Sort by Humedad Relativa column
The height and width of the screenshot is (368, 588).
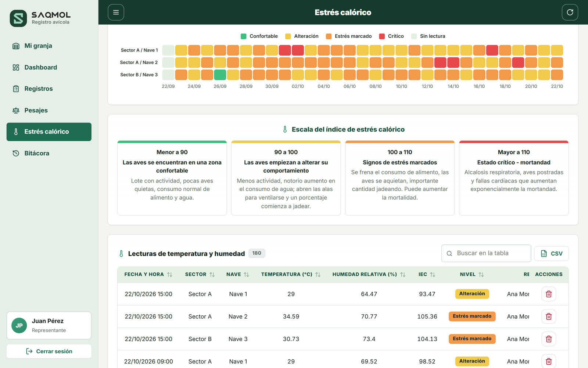click(403, 275)
